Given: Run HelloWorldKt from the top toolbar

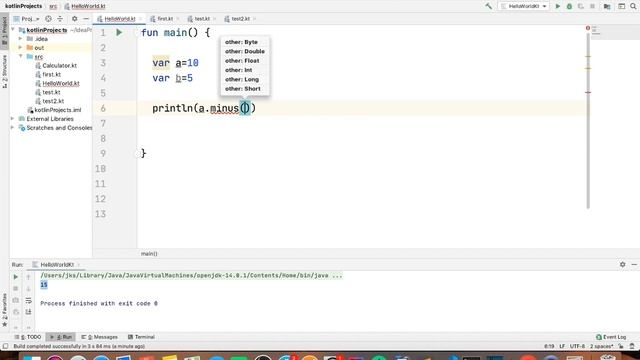Looking at the screenshot, I should (x=558, y=6).
